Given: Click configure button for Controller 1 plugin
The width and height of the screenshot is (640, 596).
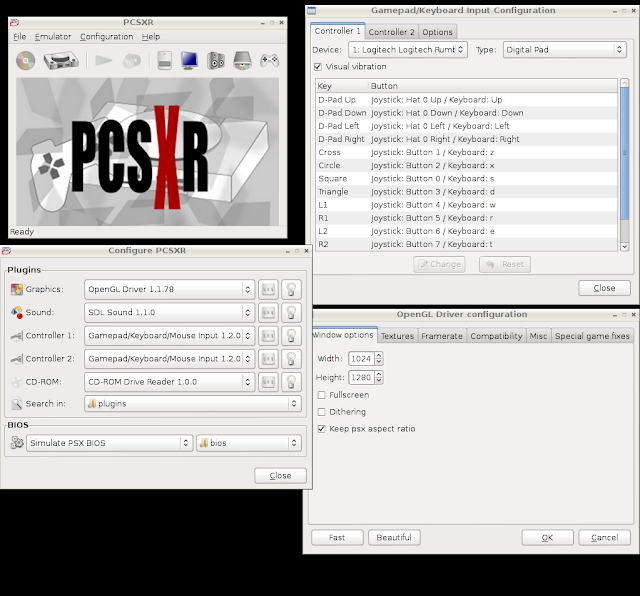Looking at the screenshot, I should pyautogui.click(x=268, y=336).
